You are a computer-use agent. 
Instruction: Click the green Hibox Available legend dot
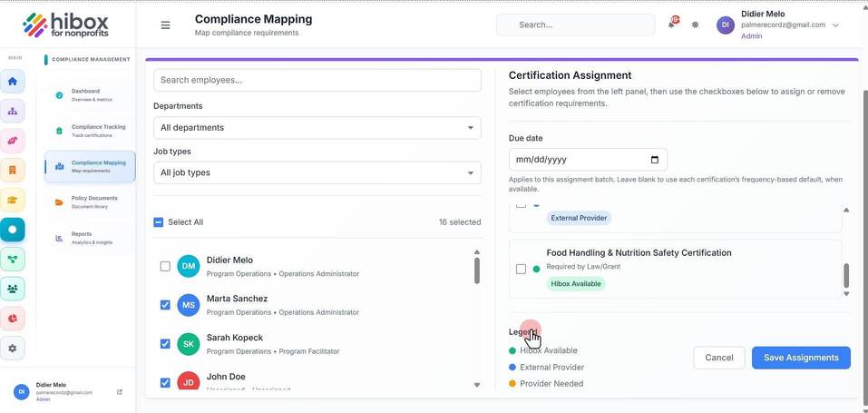point(512,350)
